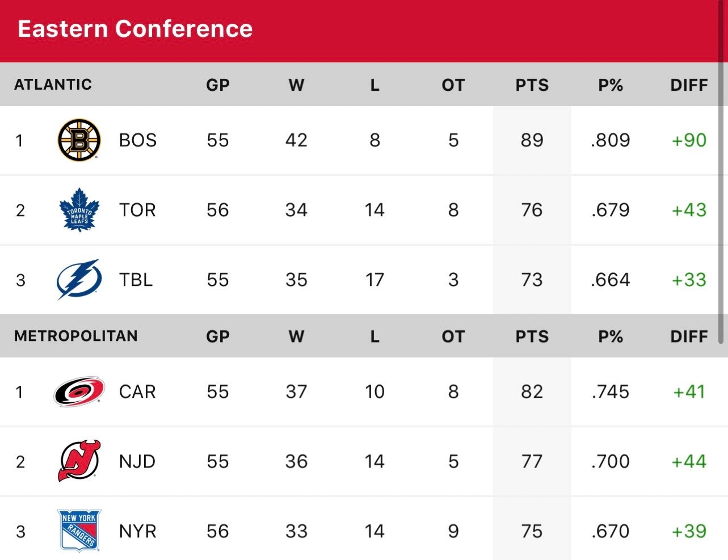The width and height of the screenshot is (728, 560).
Task: Select the Eastern Conference header
Action: click(x=135, y=29)
